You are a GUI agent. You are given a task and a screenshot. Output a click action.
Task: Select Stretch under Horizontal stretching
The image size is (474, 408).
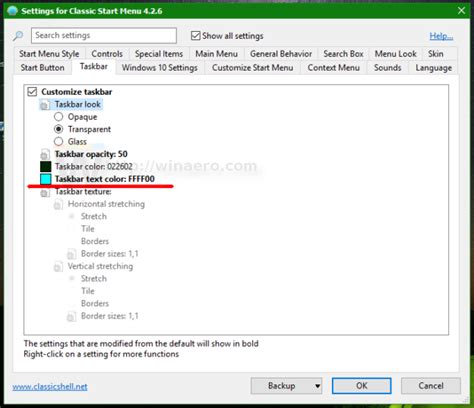point(71,216)
